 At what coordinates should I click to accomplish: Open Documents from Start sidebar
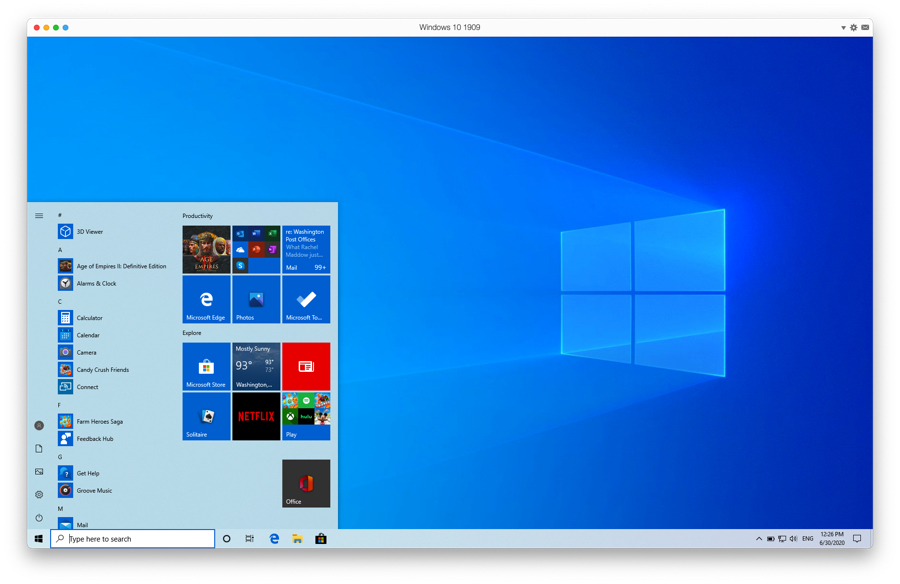click(39, 448)
